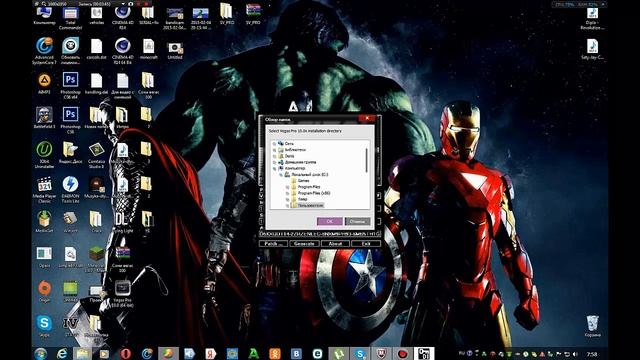Click the taskbar clock
The image size is (640, 360).
coord(592,354)
